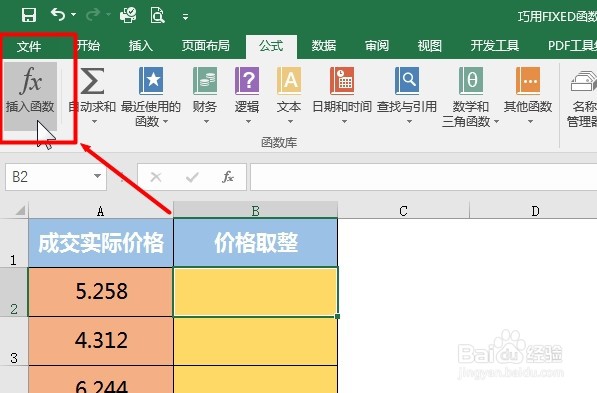This screenshot has width=597, height=393.
Task: Click the Name Box showing B2
Action: pyautogui.click(x=48, y=177)
